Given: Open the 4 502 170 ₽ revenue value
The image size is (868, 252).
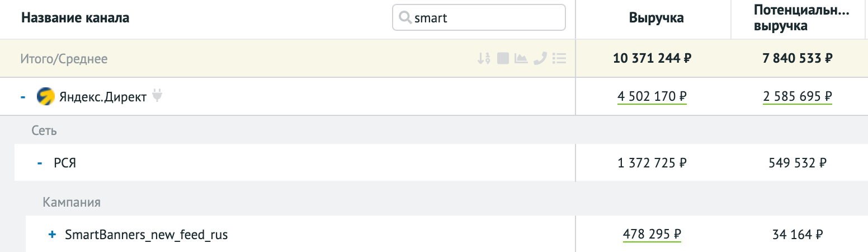Looking at the screenshot, I should (x=652, y=97).
